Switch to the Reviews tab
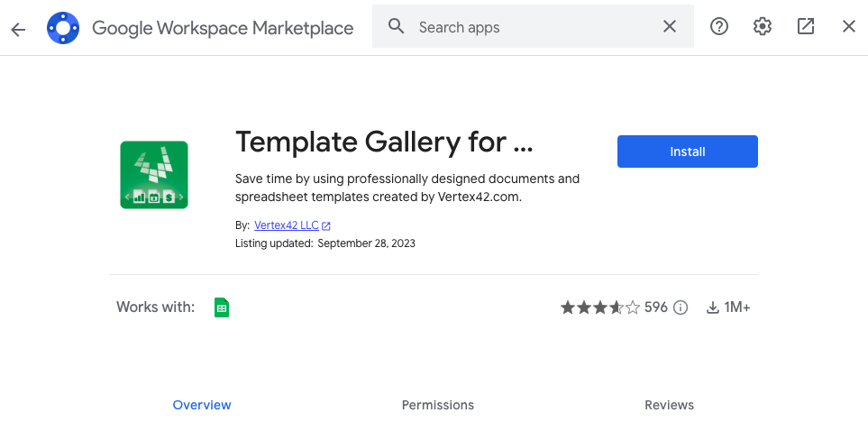The width and height of the screenshot is (868, 422). [x=669, y=405]
